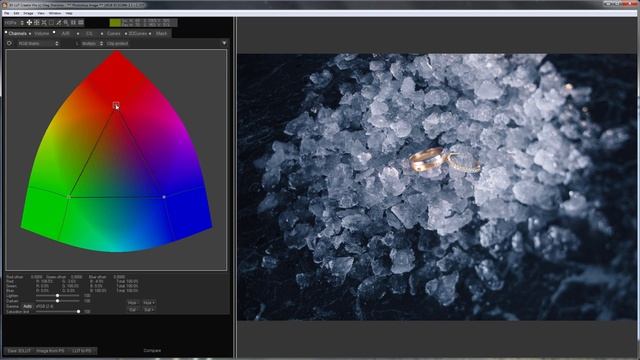This screenshot has width=640, height=360.
Task: Click the Hue- button
Action: (132, 303)
